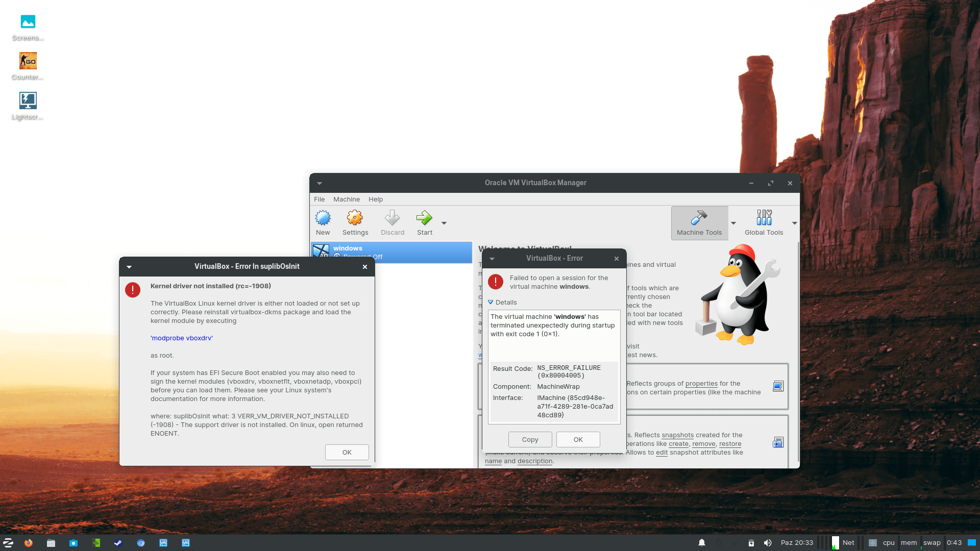Click Firefox icon in taskbar
The height and width of the screenshot is (551, 980).
click(29, 543)
